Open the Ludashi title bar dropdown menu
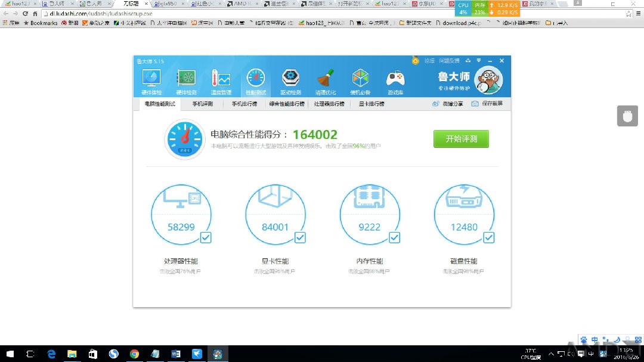 (479, 61)
